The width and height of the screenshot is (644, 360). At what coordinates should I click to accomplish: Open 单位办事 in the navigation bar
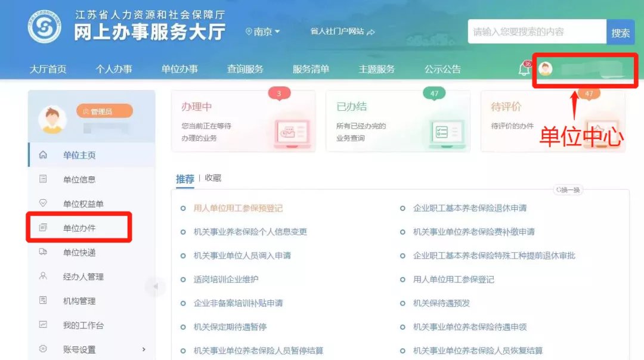[179, 69]
